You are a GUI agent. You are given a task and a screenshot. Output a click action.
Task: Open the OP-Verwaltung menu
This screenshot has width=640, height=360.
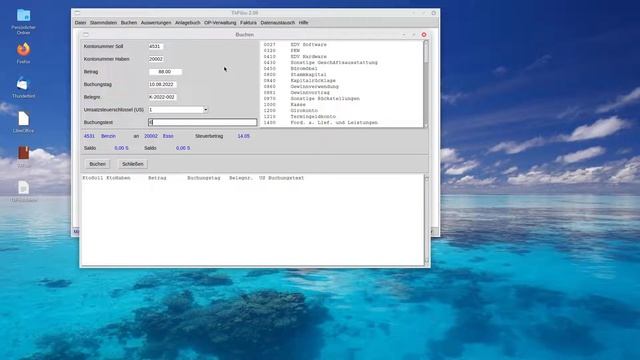pos(220,23)
